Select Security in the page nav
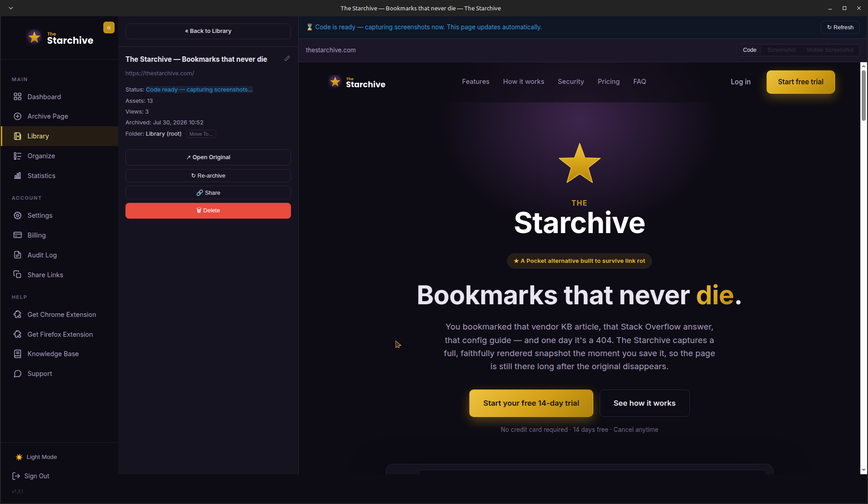This screenshot has width=868, height=504. click(x=571, y=82)
